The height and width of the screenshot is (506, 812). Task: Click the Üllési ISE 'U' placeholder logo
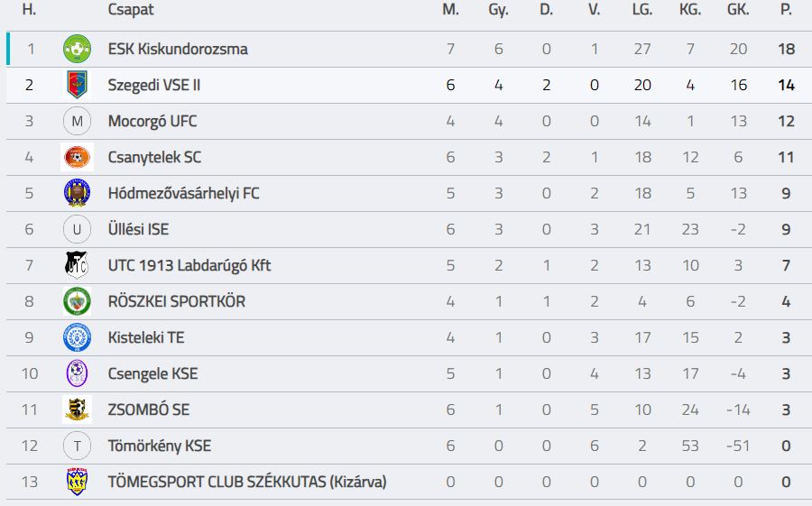point(77,229)
